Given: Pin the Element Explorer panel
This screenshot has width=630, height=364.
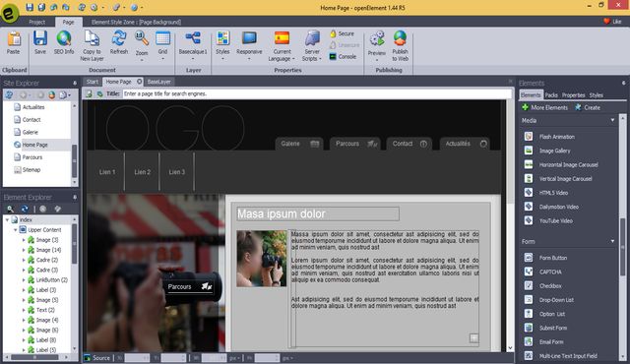Looking at the screenshot, I should [75, 197].
